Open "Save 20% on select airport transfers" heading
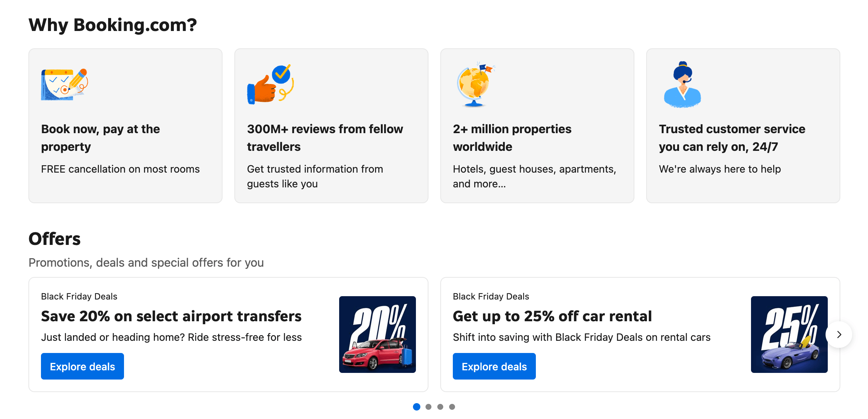Screen dimensions: 868x419 pos(171,316)
